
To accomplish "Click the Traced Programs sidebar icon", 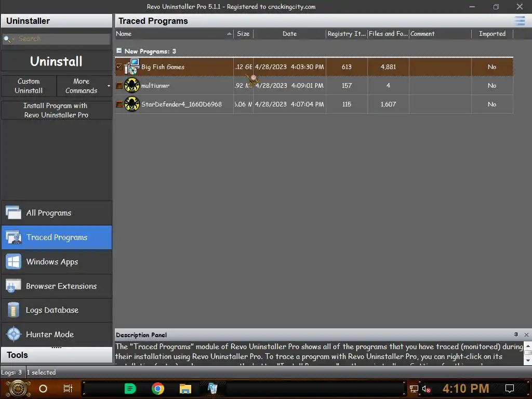I will pyautogui.click(x=14, y=237).
